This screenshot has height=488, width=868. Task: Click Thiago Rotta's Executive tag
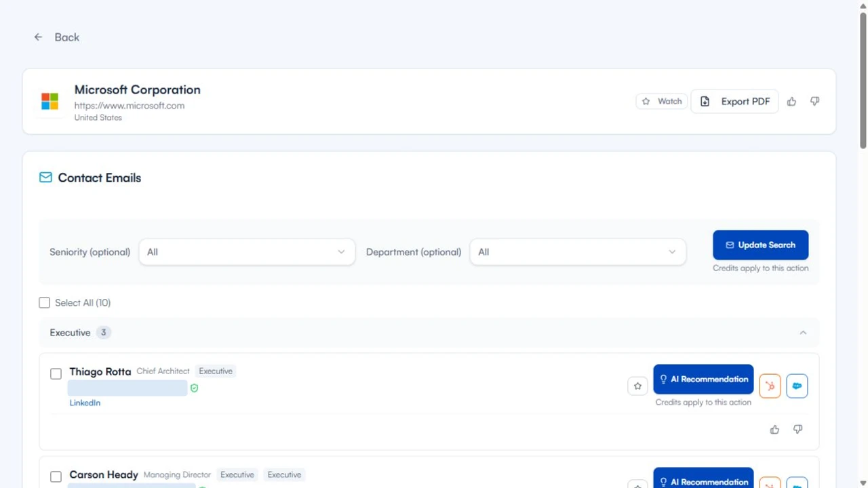pos(216,371)
